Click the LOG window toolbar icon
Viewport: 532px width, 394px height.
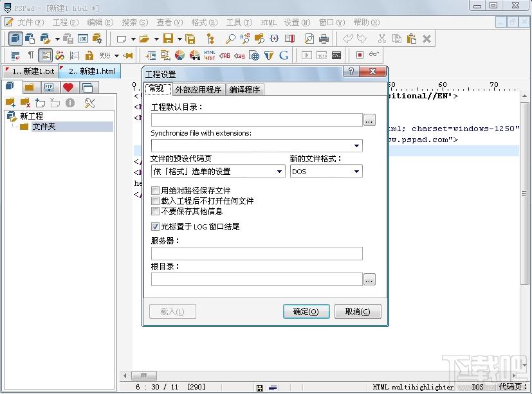tap(83, 39)
